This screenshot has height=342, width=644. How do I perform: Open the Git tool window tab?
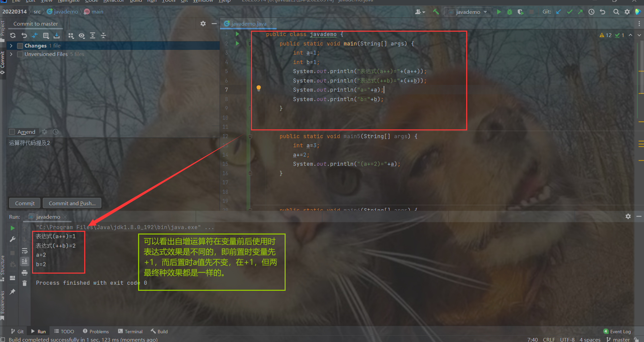point(17,332)
